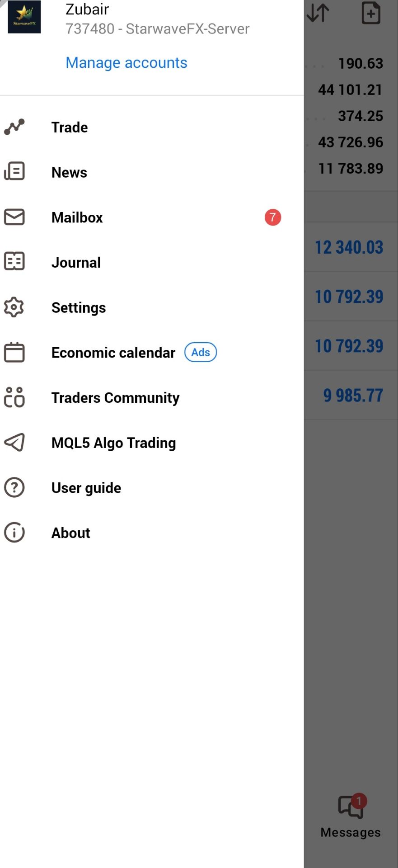
Task: Tap the News newspaper icon
Action: (x=14, y=171)
